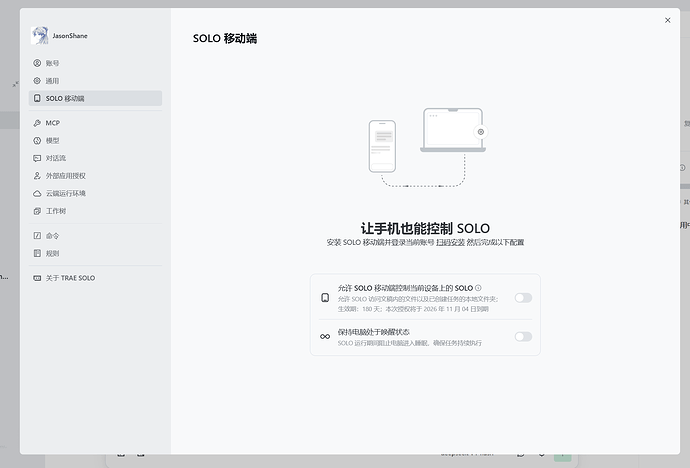Turn on 保持电脑处于唤醒状态 toggle
690x468 pixels.
(x=523, y=336)
